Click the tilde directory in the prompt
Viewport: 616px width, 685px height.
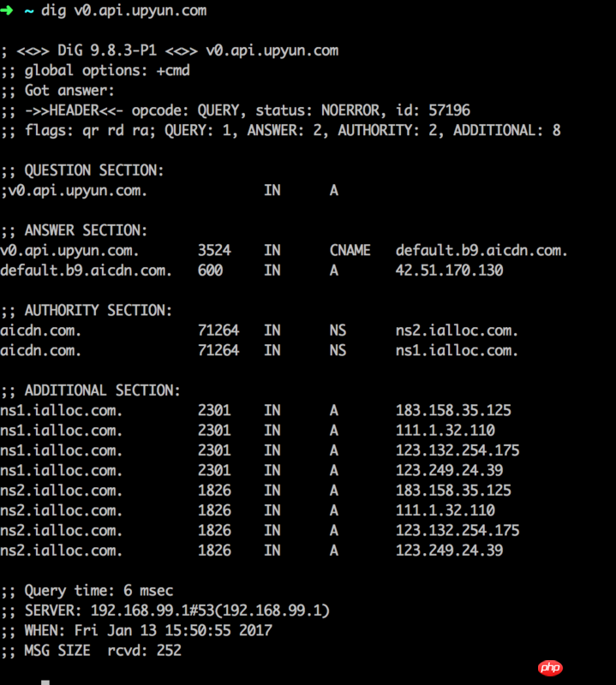click(x=29, y=11)
